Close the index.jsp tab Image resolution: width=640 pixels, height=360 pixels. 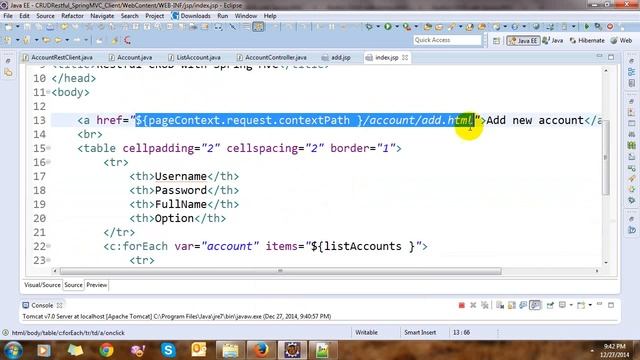coord(405,58)
